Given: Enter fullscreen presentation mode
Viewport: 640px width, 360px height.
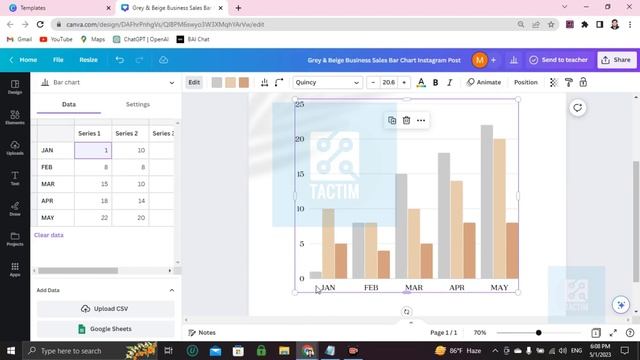Looking at the screenshot, I should 613,333.
